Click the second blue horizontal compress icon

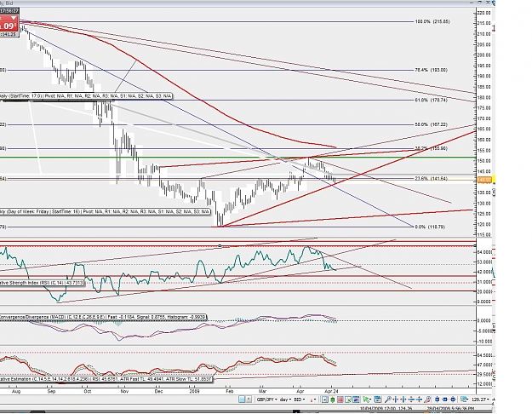click(x=403, y=400)
